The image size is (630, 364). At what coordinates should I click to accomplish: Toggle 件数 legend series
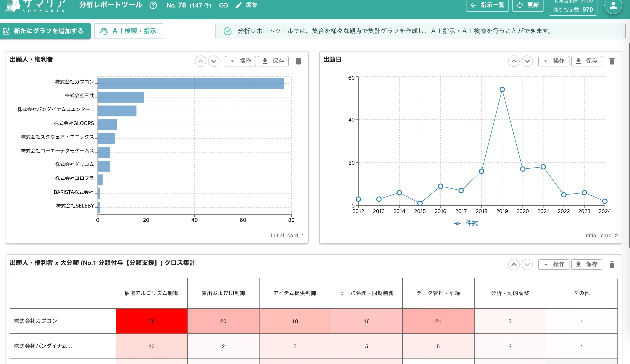pos(466,223)
